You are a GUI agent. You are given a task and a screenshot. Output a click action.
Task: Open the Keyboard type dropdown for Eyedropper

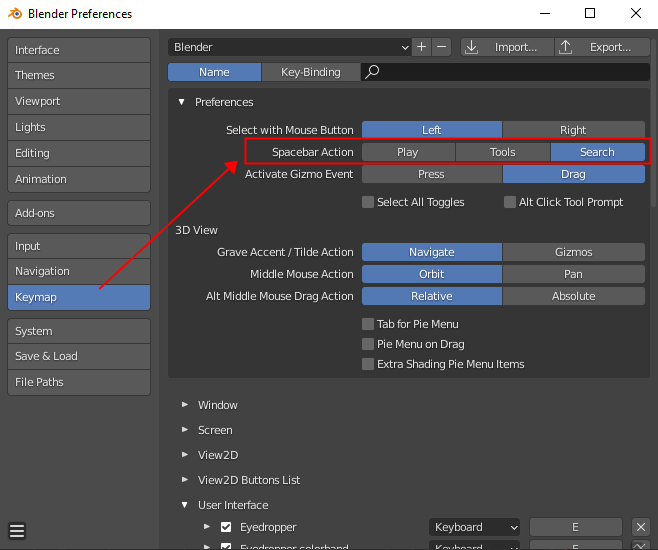475,527
